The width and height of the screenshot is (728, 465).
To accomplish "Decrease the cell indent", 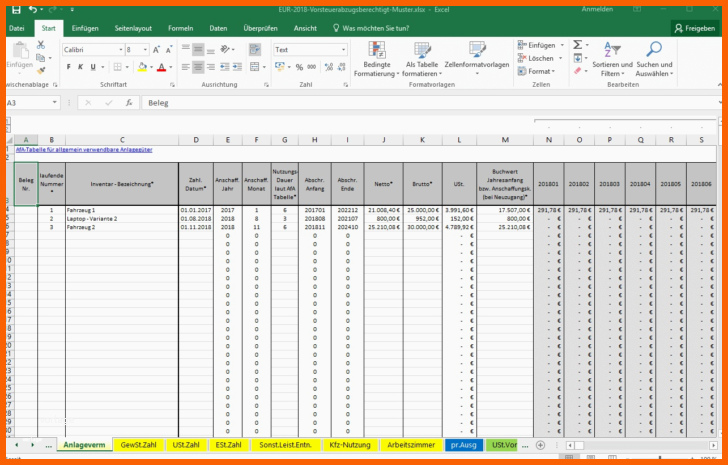I will pos(225,67).
